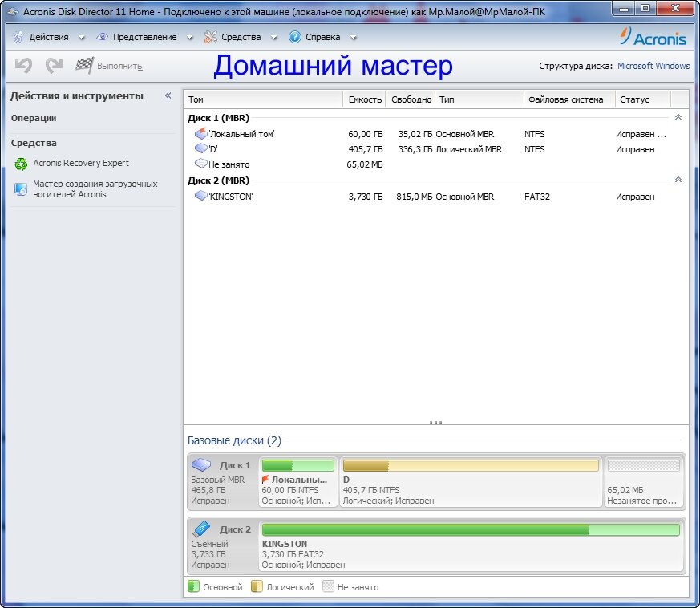Open the Действия menu
The image size is (700, 608).
tap(49, 37)
